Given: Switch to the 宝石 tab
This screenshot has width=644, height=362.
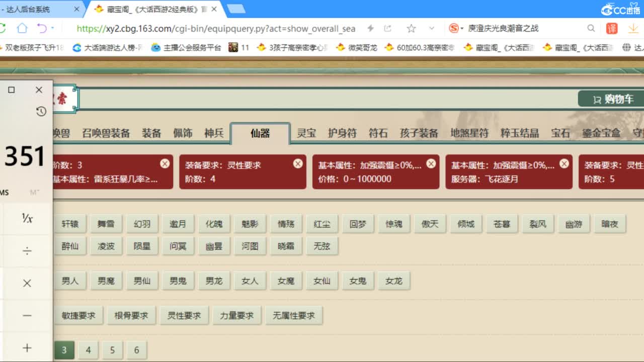Looking at the screenshot, I should pyautogui.click(x=560, y=133).
